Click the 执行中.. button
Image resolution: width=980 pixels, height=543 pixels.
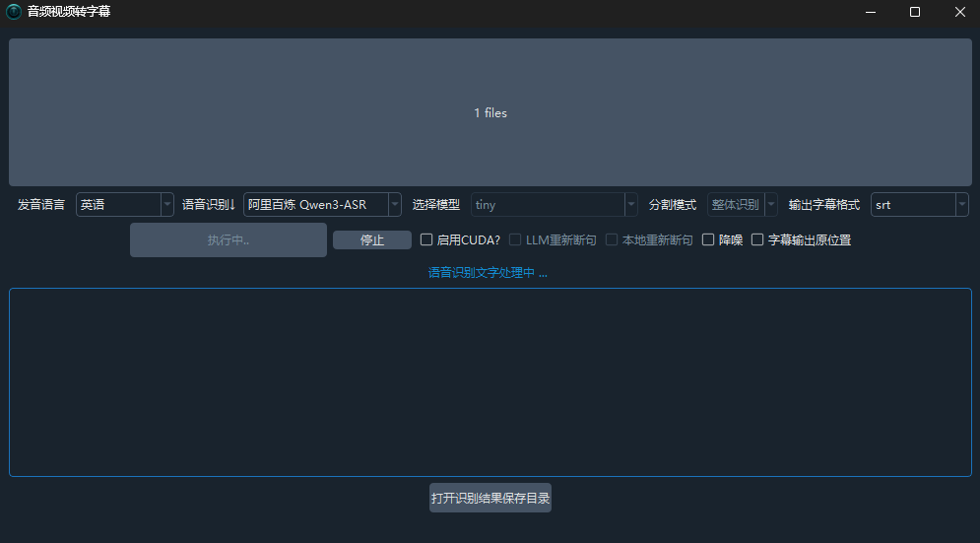[229, 239]
